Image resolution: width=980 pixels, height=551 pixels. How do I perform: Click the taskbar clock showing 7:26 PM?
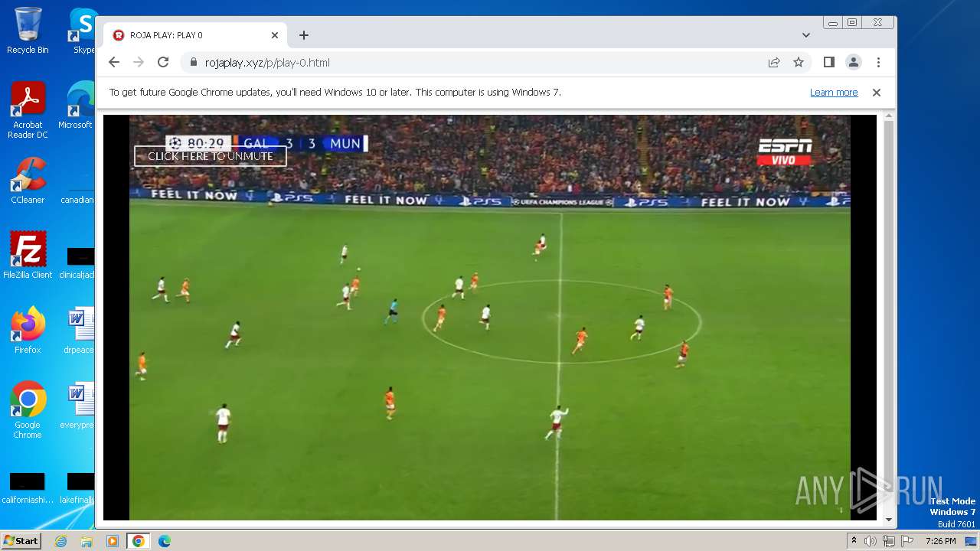(940, 541)
